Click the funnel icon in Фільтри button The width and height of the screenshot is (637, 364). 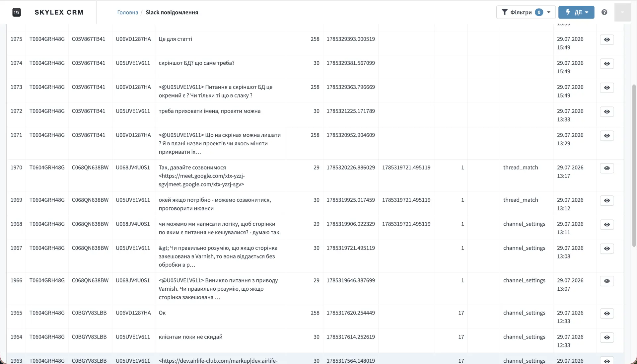(x=505, y=12)
